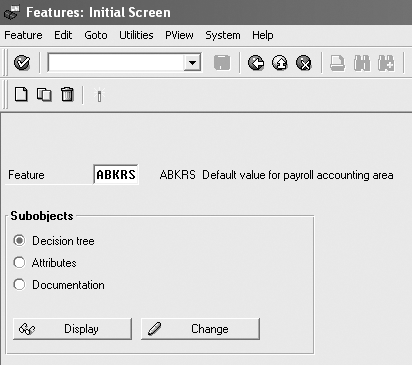Click the 'Default value for payroll accounting area' text
The image size is (412, 365).
click(298, 175)
